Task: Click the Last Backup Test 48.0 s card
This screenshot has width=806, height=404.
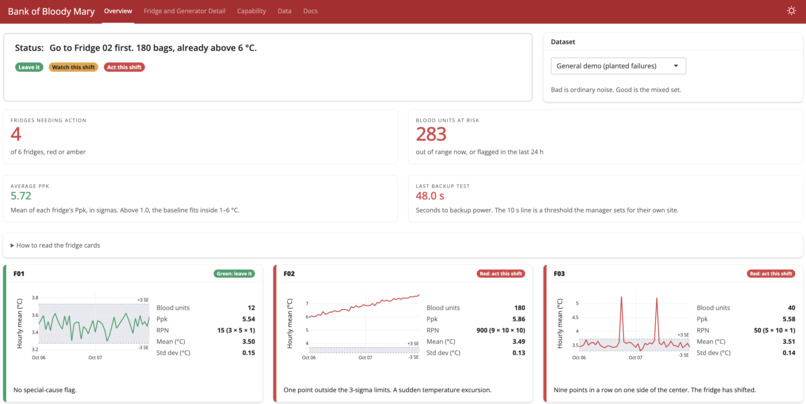Action: [606, 198]
